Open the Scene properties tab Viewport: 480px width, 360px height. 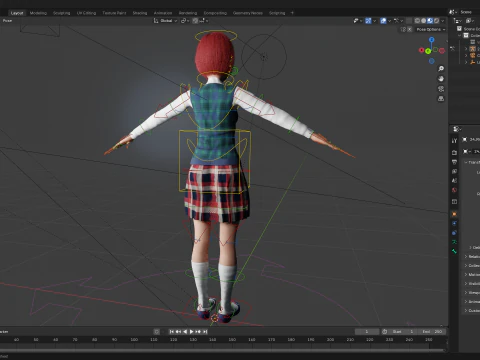(454, 181)
